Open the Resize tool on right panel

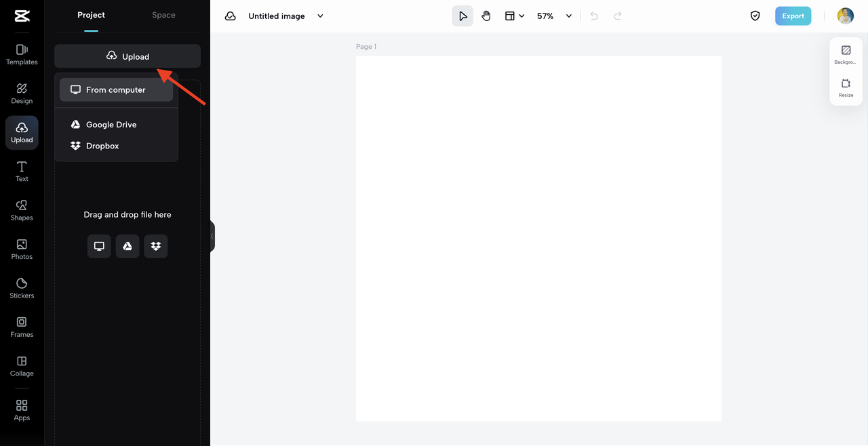(x=846, y=88)
